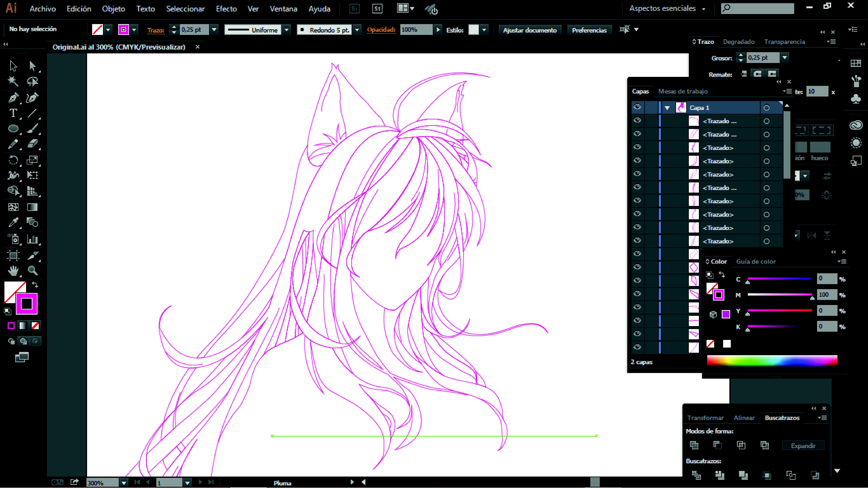Viewport: 868px width, 488px height.
Task: Choose the Ellipse tool
Action: point(13,128)
